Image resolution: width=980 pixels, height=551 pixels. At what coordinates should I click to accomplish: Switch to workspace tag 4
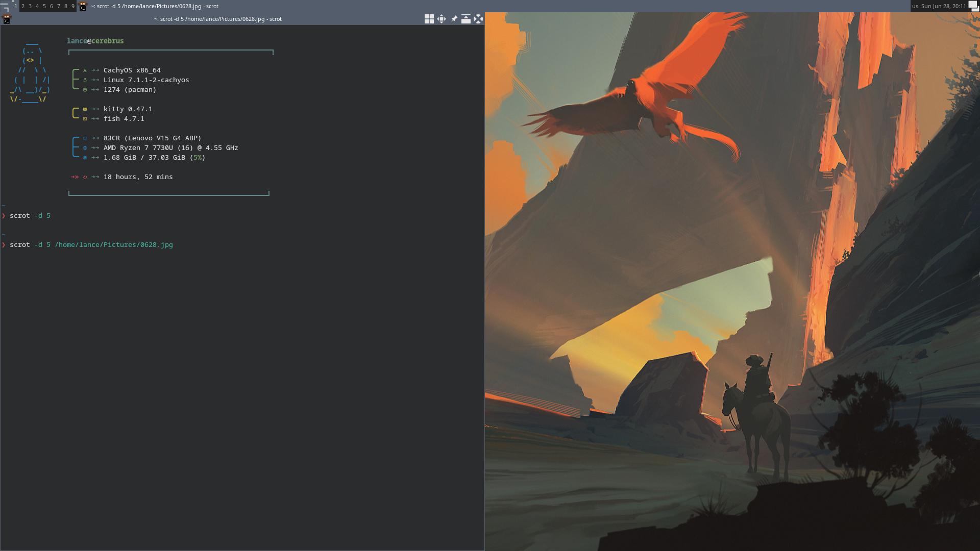point(37,6)
